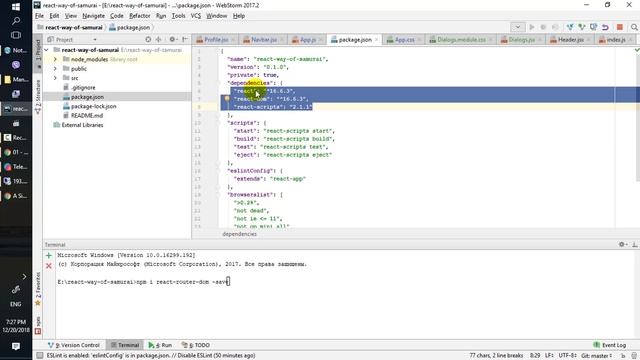Open the Project view dropdown
The height and width of the screenshot is (360, 640).
95,40
